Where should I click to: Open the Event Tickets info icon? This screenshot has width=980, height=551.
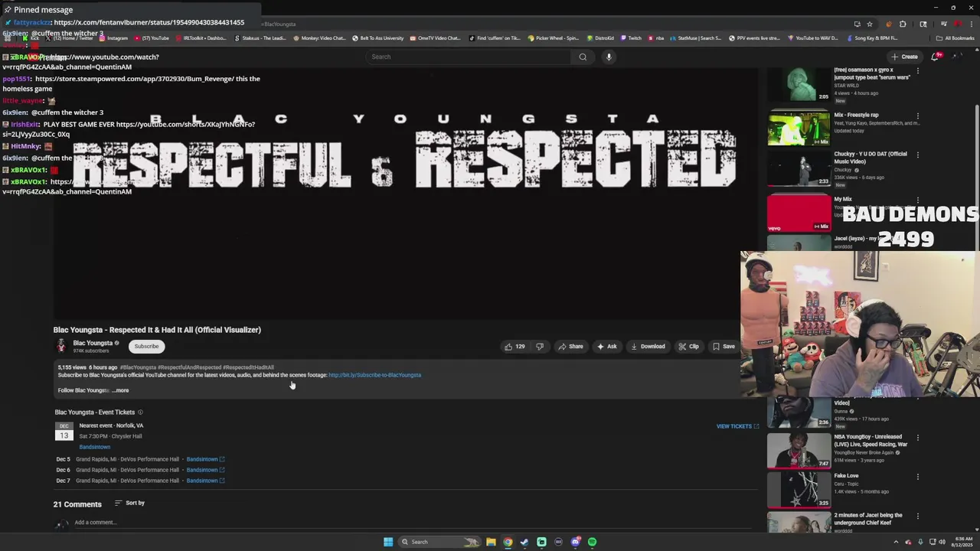tap(140, 412)
